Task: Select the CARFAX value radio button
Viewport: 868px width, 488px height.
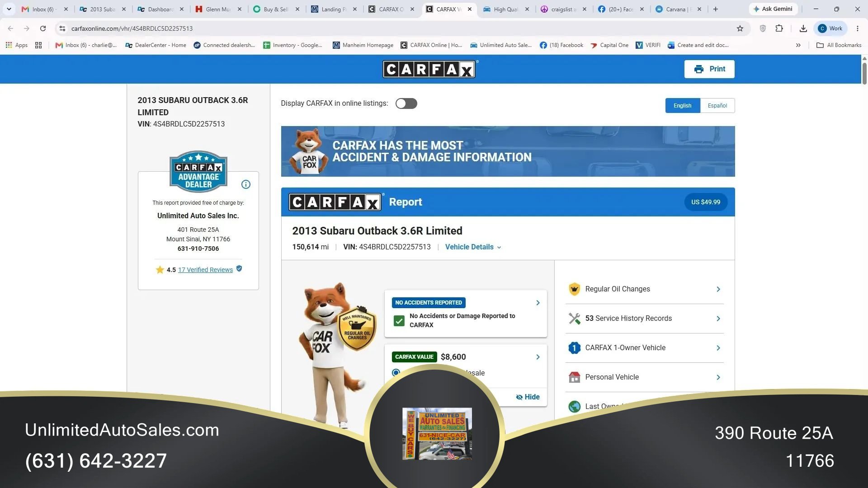Action: [x=396, y=372]
